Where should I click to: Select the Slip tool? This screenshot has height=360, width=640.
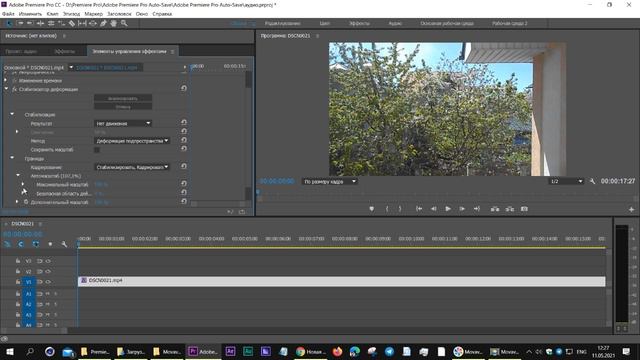tap(82, 24)
